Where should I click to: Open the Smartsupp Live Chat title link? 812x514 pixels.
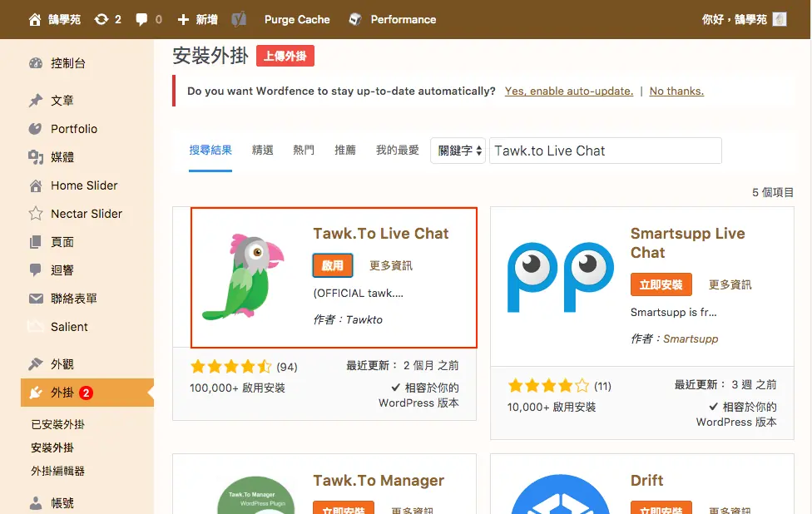coord(688,243)
